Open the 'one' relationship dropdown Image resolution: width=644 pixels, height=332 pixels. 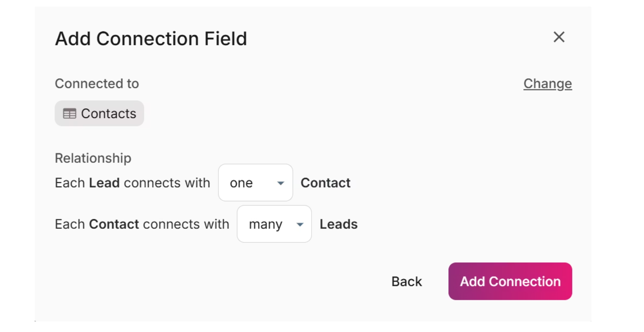tap(255, 183)
